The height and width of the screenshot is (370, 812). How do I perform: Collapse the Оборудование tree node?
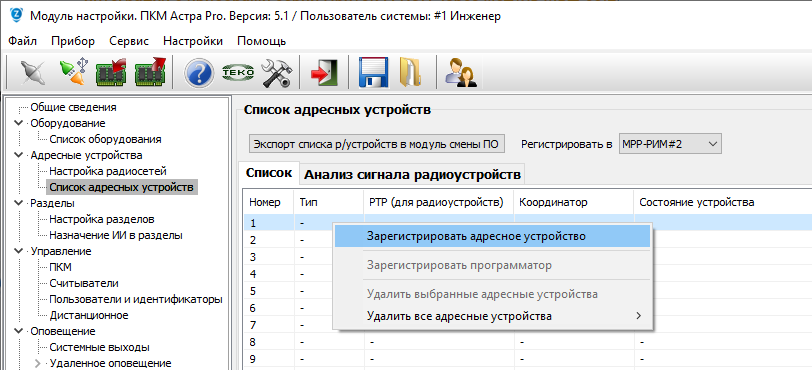click(x=19, y=123)
